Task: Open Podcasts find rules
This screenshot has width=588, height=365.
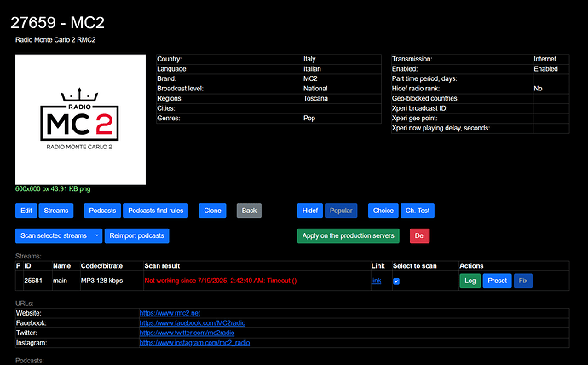Action: [x=156, y=211]
